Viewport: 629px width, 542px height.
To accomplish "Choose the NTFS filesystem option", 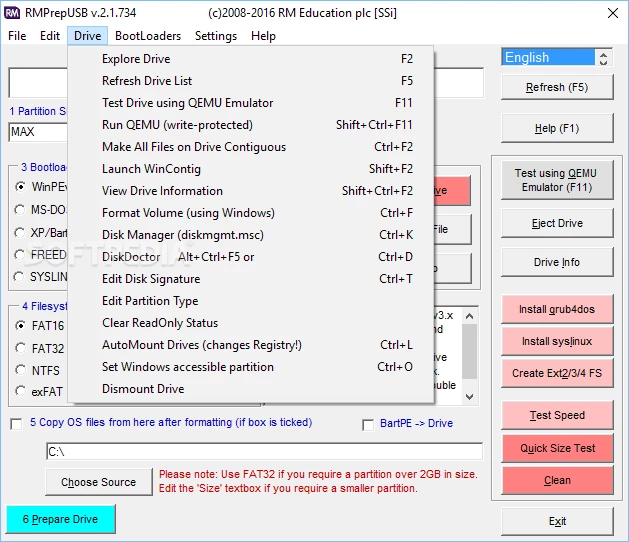I will click(20, 370).
